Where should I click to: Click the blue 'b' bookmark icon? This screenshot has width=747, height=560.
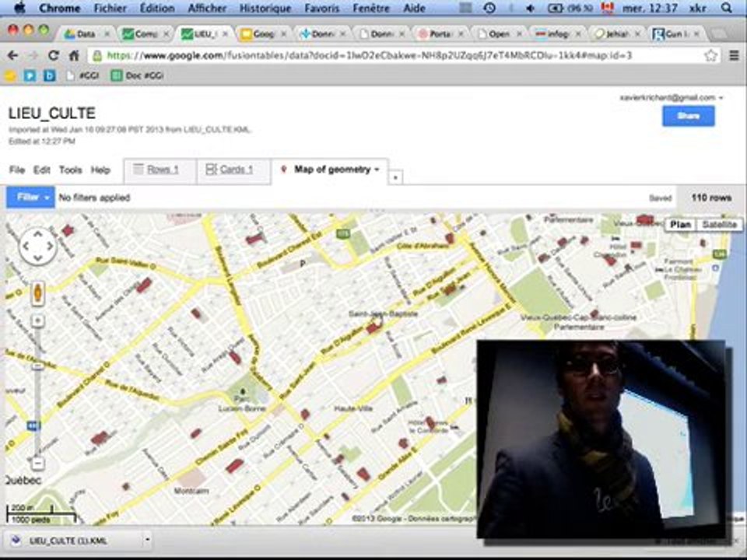50,75
